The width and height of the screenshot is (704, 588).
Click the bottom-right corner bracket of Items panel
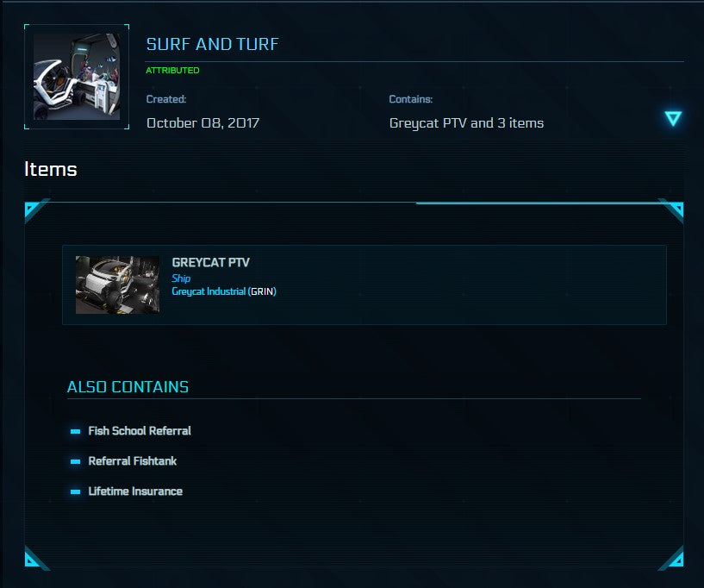pyautogui.click(x=673, y=560)
